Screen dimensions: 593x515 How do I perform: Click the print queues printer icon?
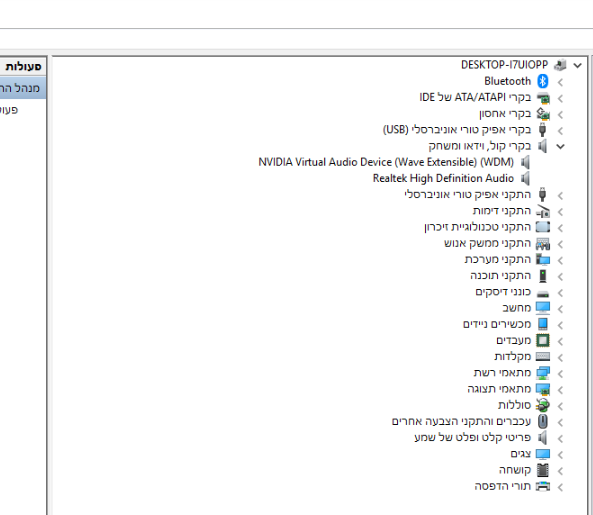(543, 486)
